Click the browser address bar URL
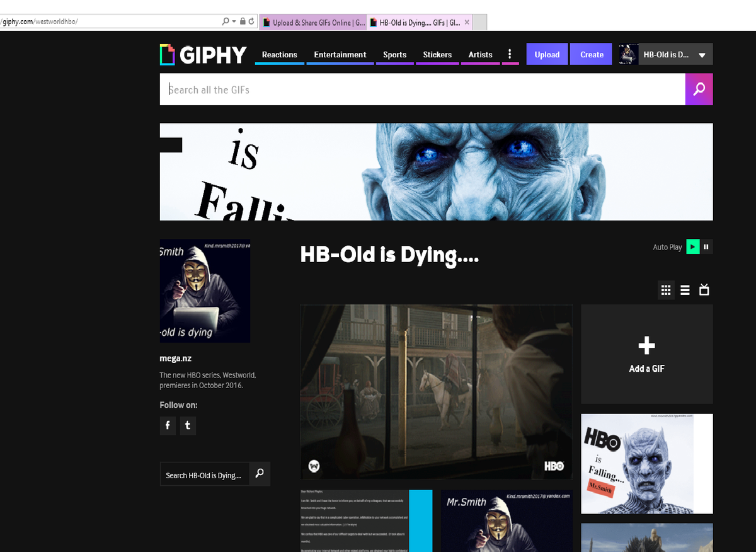 [39, 21]
